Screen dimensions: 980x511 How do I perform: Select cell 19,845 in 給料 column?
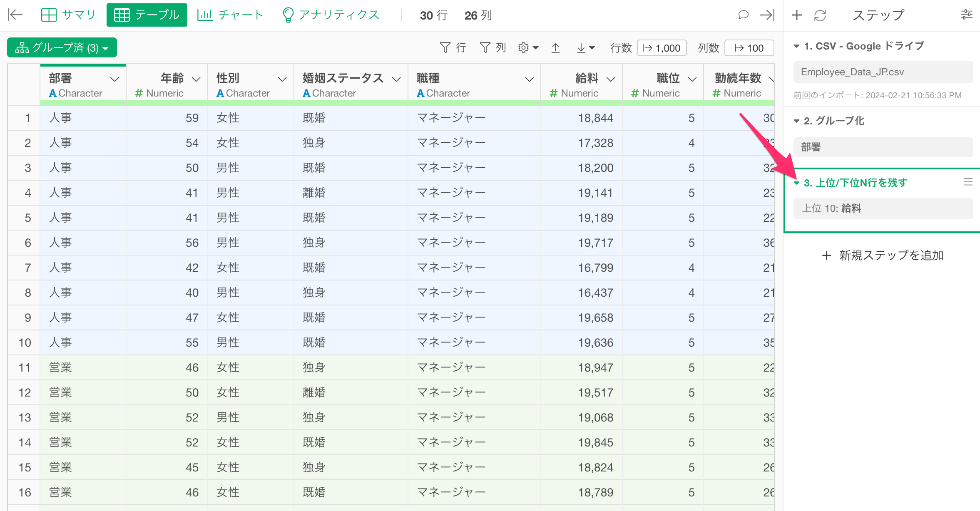581,442
